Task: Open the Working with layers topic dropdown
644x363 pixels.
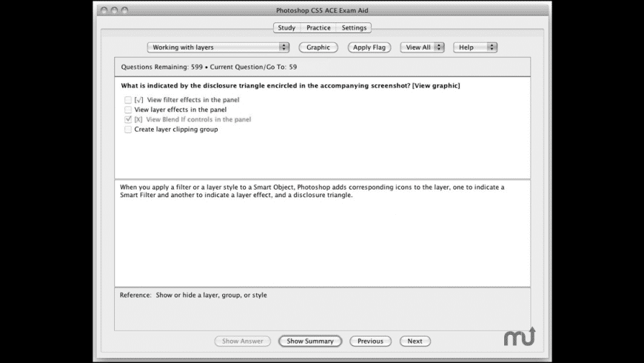Action: pos(218,47)
